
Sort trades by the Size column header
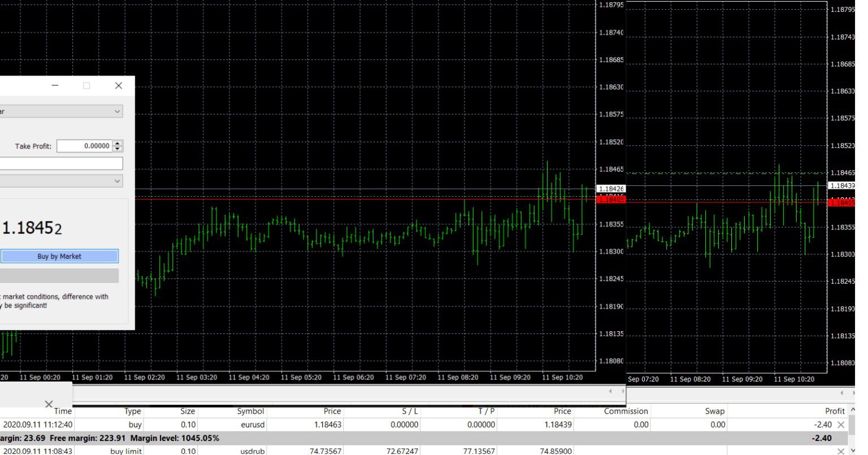188,411
